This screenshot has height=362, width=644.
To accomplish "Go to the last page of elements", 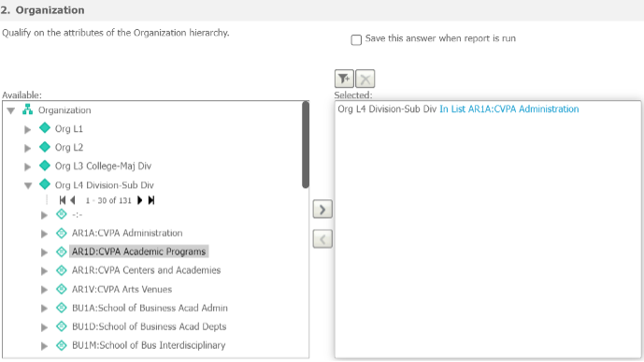I will click(x=151, y=200).
